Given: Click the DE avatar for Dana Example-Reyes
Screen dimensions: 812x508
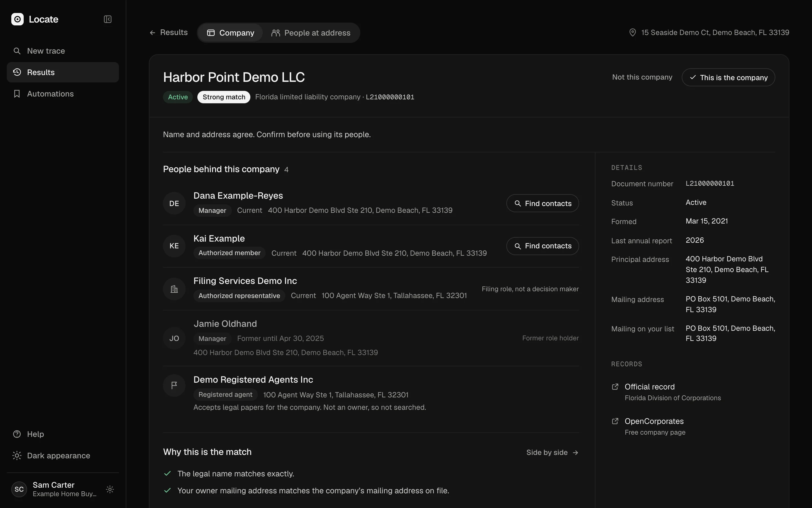Looking at the screenshot, I should pyautogui.click(x=174, y=203).
